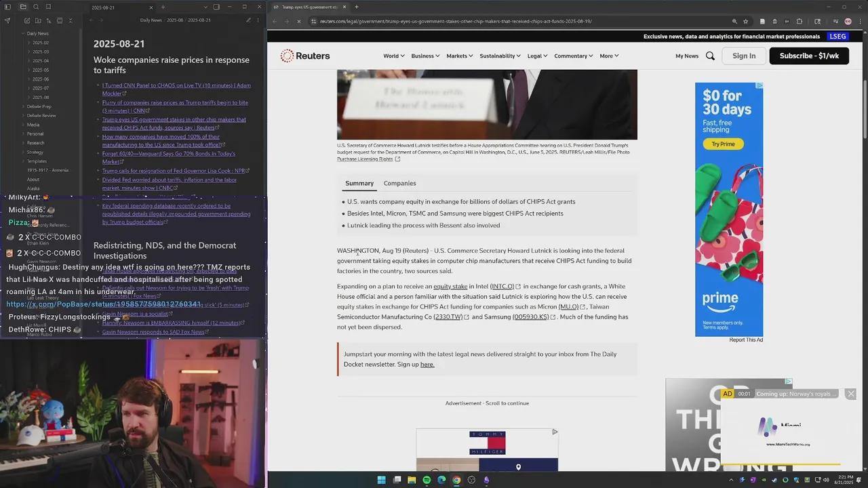Open Chrome three-dot menu
The image size is (868, 488).
click(860, 21)
